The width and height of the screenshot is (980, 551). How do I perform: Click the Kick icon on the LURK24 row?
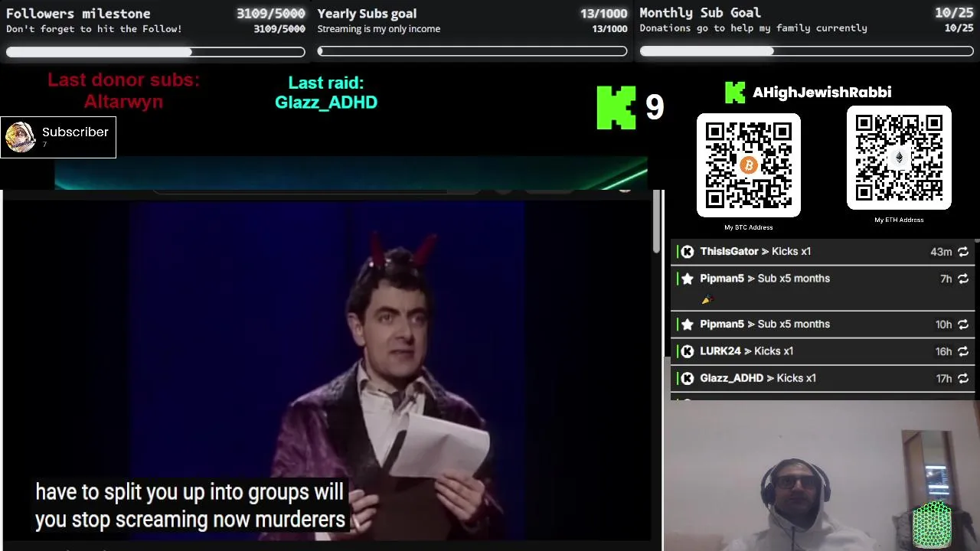tap(688, 351)
